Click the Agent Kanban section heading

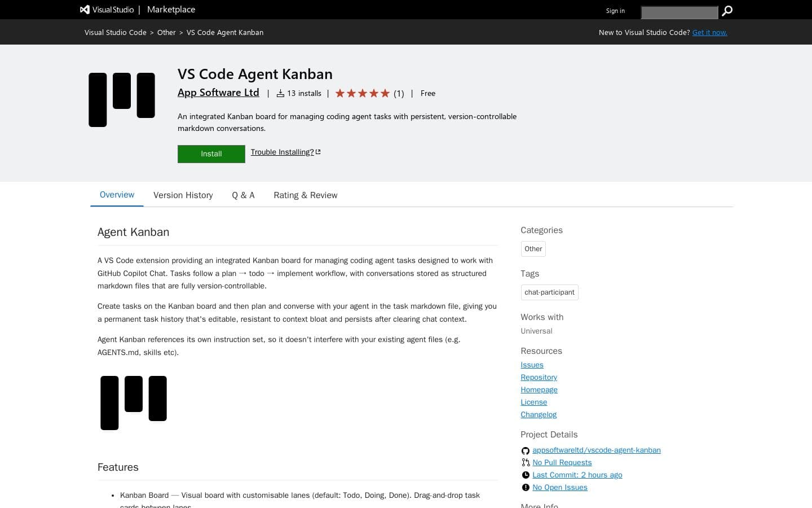click(133, 232)
